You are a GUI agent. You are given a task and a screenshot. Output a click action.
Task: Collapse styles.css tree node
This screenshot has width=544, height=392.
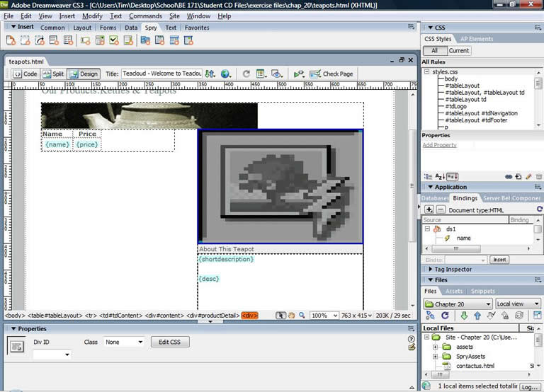click(426, 71)
